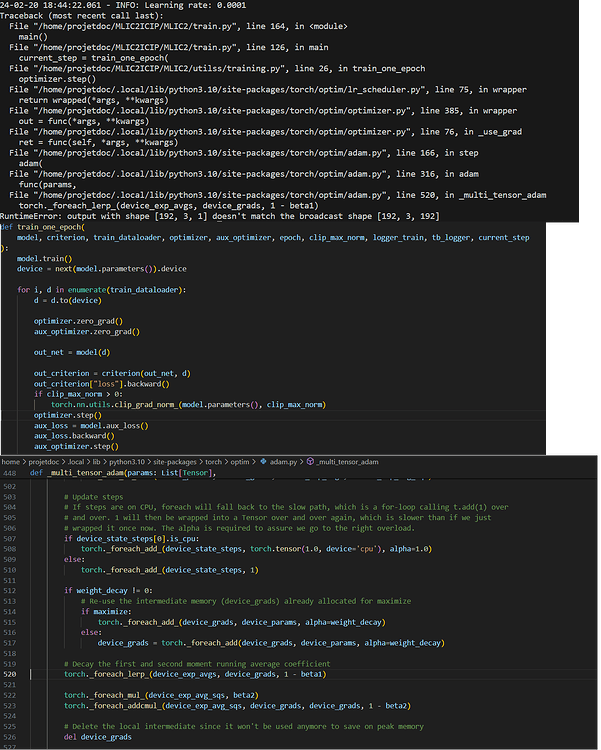Click the 'if maximize:' line
Image resolution: width=601 pixels, height=750 pixels.
[x=106, y=612]
